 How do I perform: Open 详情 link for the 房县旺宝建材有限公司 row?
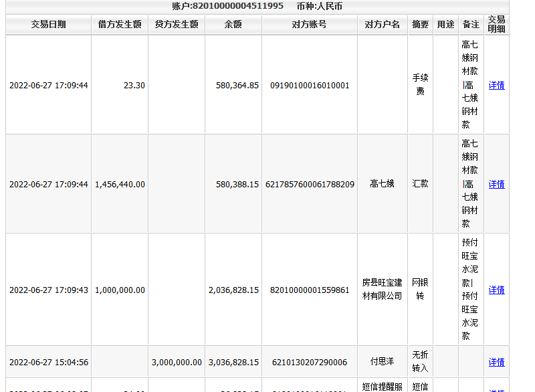496,290
